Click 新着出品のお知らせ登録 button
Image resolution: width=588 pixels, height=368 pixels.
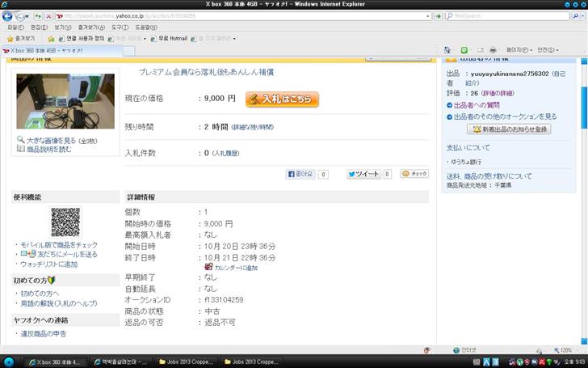[509, 129]
